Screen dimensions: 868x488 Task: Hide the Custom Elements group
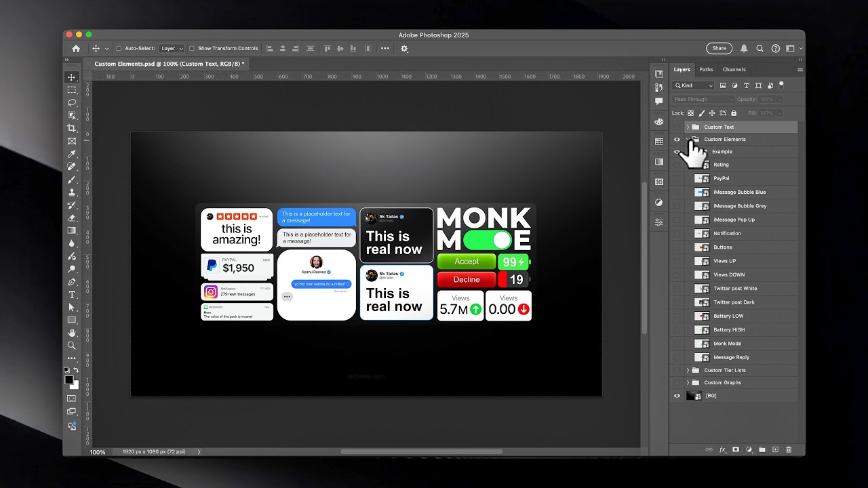coord(677,140)
